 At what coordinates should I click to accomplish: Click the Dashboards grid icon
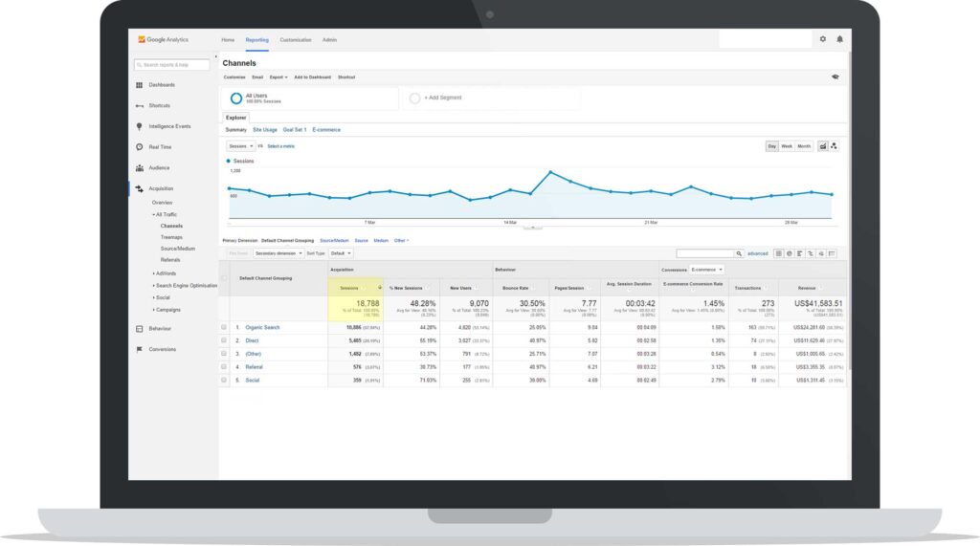coord(140,85)
